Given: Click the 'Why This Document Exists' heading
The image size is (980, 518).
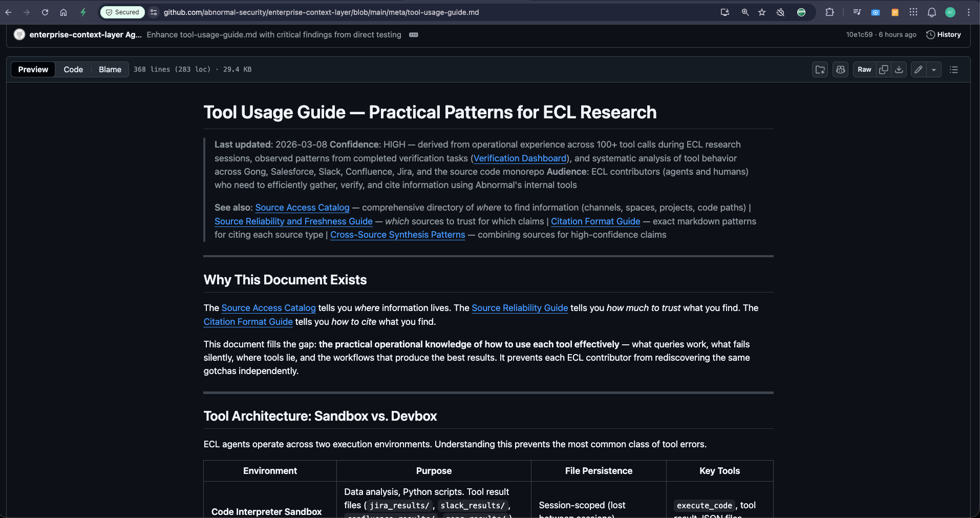Looking at the screenshot, I should [x=285, y=280].
